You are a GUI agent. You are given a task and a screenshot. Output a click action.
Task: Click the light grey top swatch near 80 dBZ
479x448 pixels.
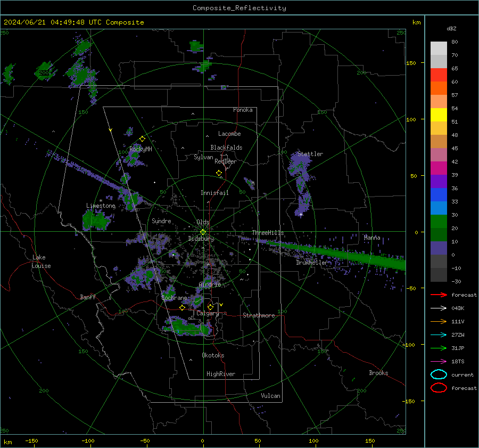(439, 48)
